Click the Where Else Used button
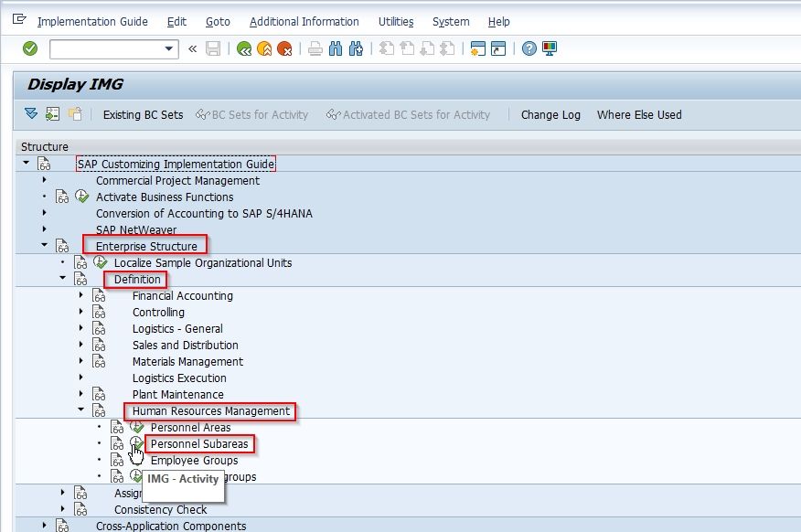Screen dimensions: 801x532 (639, 115)
